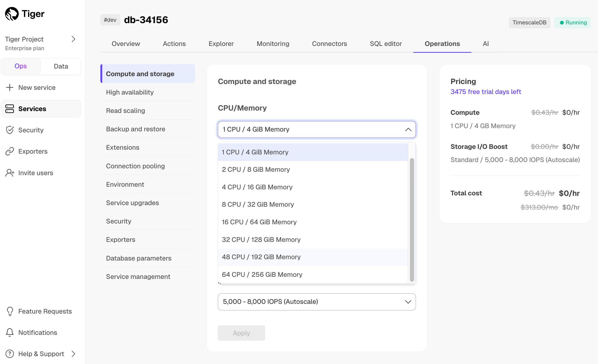Click the free trial days left link
Viewport: 598px width, 364px height.
click(x=486, y=92)
